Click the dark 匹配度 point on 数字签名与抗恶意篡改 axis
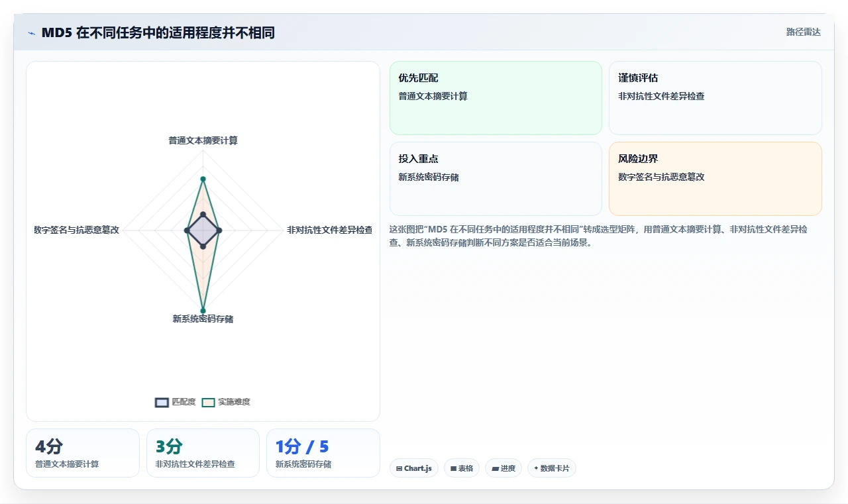This screenshot has width=848, height=504. tap(187, 230)
